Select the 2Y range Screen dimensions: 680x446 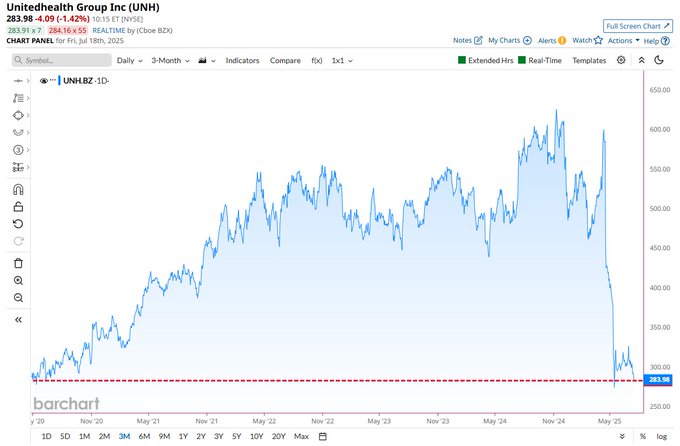(x=201, y=436)
